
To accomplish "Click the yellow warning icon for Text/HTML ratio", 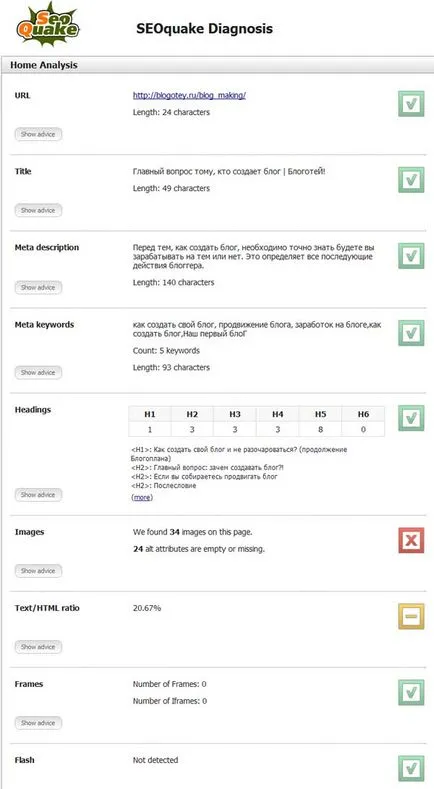I will tap(411, 616).
